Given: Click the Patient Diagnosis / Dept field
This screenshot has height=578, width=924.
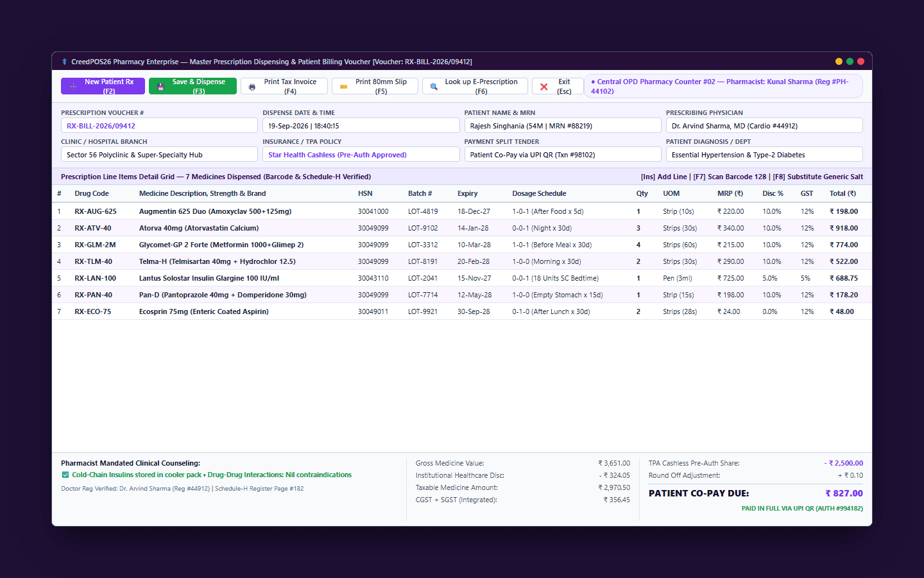Looking at the screenshot, I should pyautogui.click(x=764, y=155).
